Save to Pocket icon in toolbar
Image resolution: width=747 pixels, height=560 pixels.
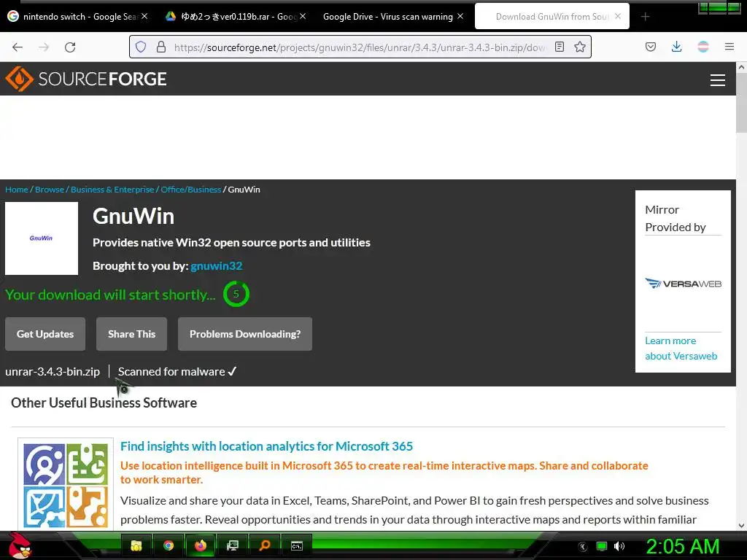(651, 47)
